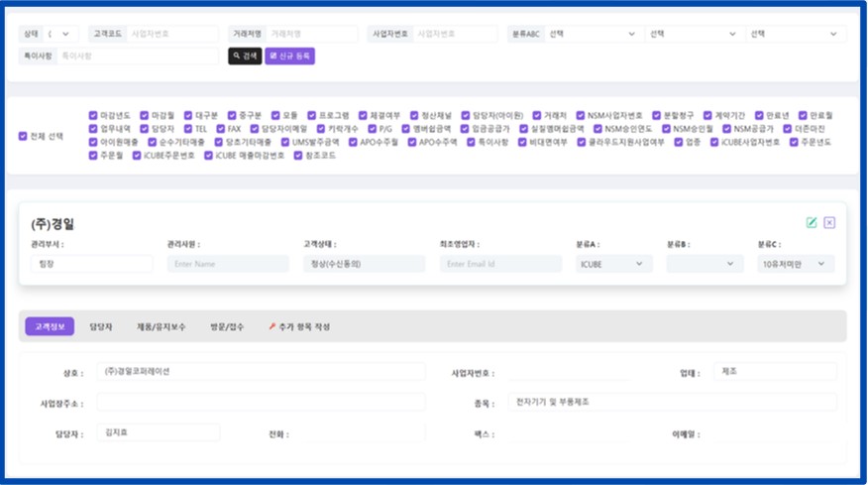The width and height of the screenshot is (868, 485).
Task: Open the empty 분류B dropdown
Action: tap(705, 264)
